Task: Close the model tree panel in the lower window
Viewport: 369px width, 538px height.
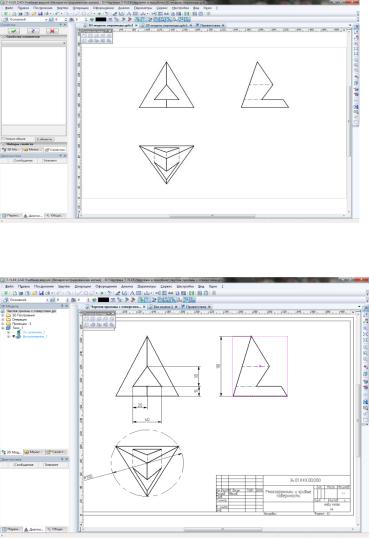Action: coord(67,306)
